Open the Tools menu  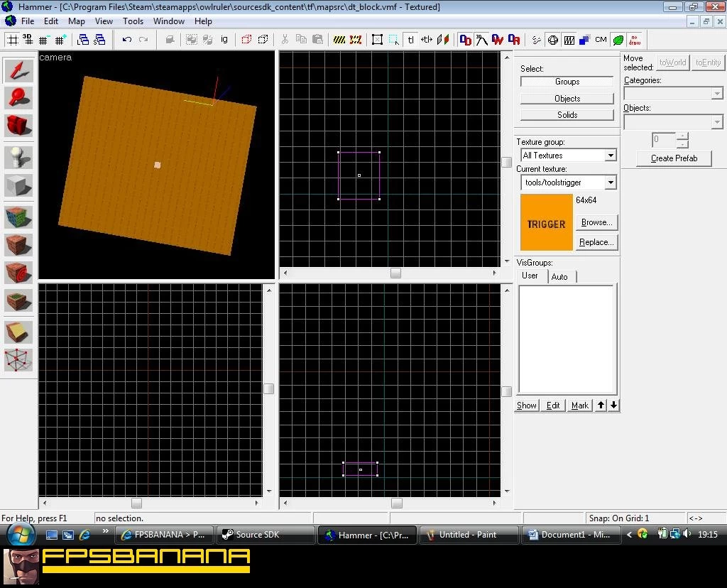click(x=133, y=21)
